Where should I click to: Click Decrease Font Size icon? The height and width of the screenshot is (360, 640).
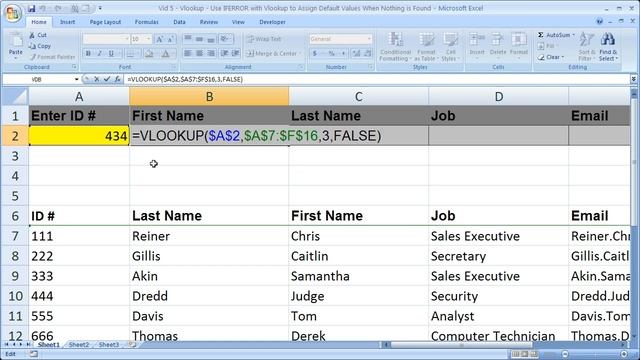171,39
